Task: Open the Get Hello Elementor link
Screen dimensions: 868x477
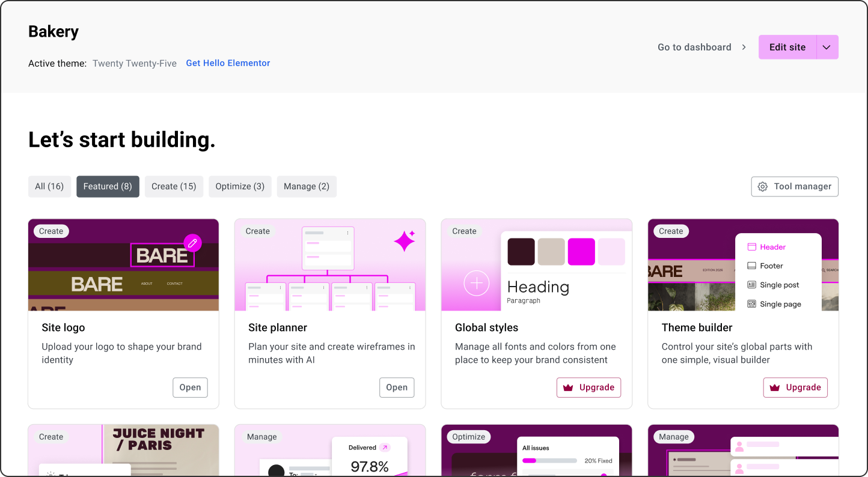Action: [x=228, y=63]
